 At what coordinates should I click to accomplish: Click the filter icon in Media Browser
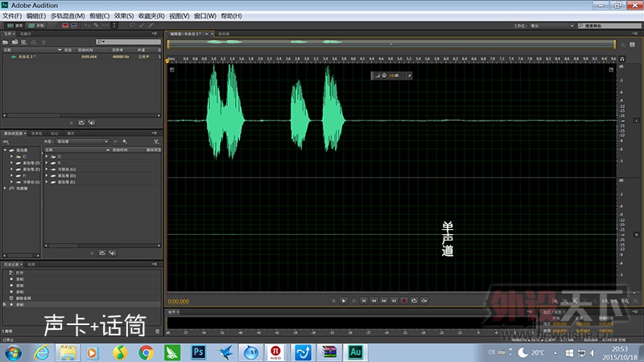[156, 142]
